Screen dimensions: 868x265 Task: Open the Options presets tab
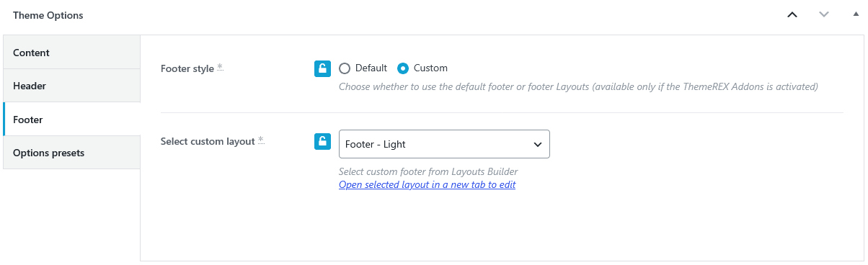point(71,153)
